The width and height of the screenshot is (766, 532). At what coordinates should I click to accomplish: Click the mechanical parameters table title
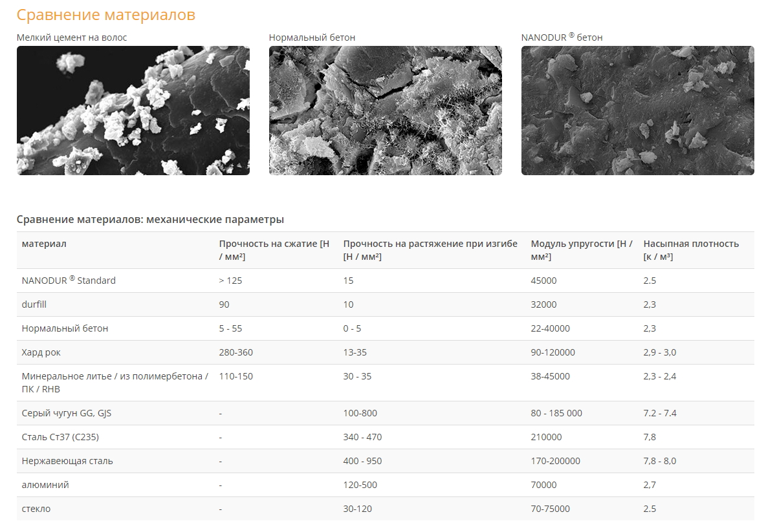point(151,220)
